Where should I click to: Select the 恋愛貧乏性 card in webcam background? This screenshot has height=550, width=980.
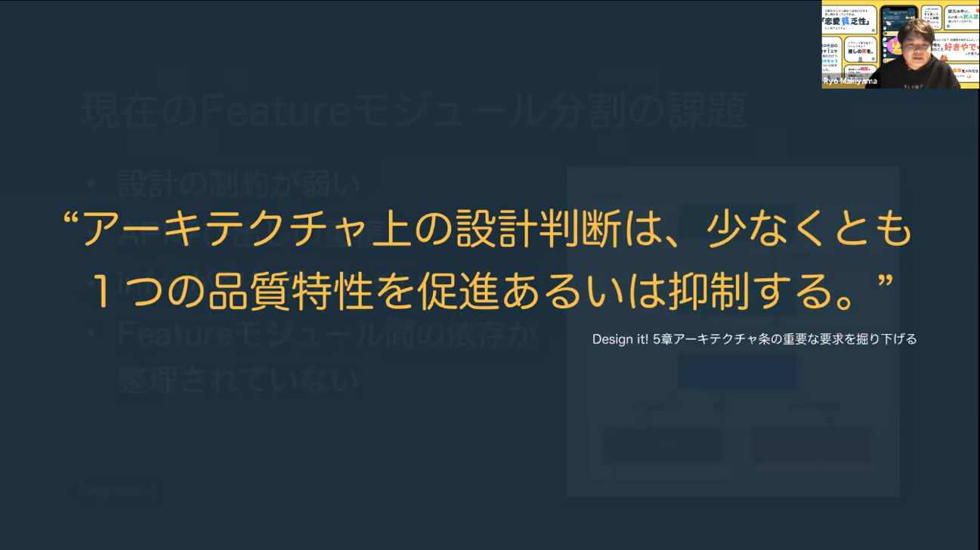coord(849,20)
